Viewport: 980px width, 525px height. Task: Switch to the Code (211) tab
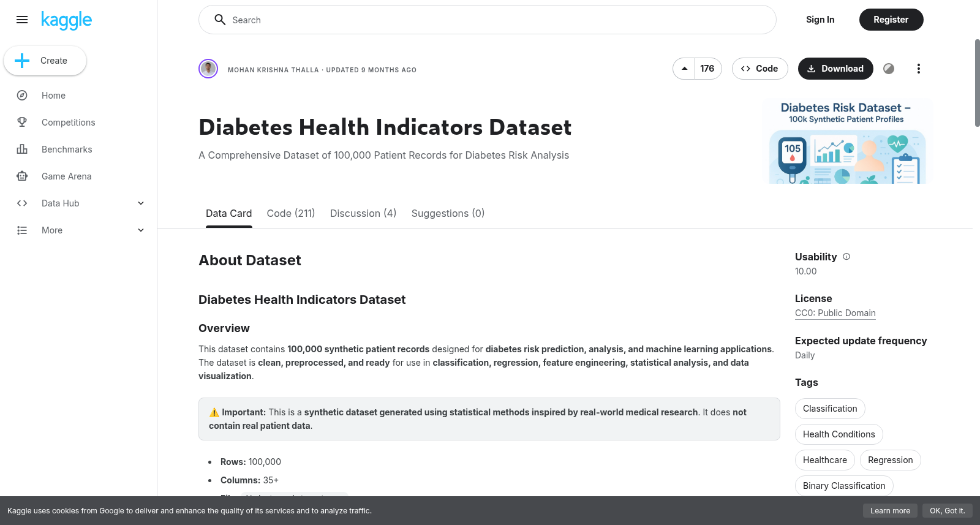(x=291, y=213)
